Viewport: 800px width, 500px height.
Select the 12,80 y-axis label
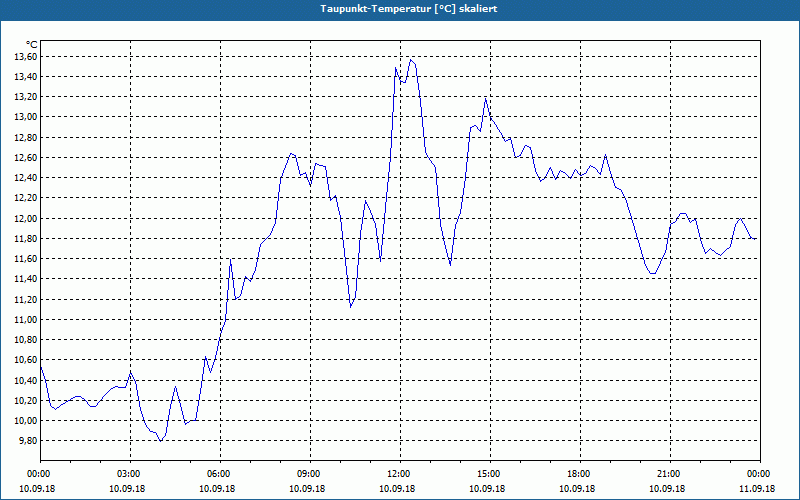click(26, 138)
